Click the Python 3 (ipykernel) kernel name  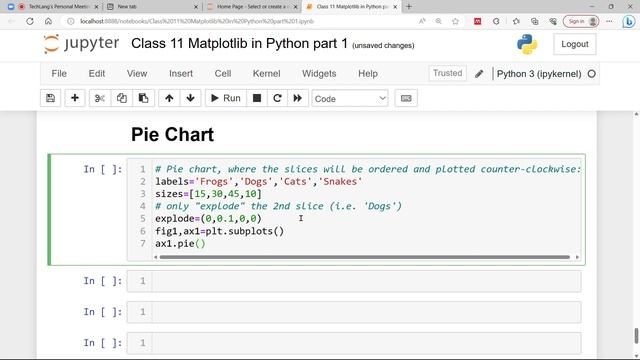[539, 74]
